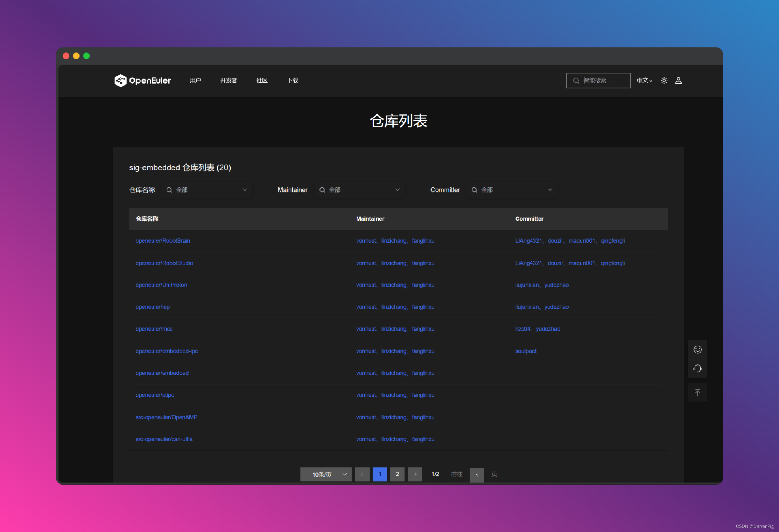Click soulpoet committer link

(x=526, y=351)
